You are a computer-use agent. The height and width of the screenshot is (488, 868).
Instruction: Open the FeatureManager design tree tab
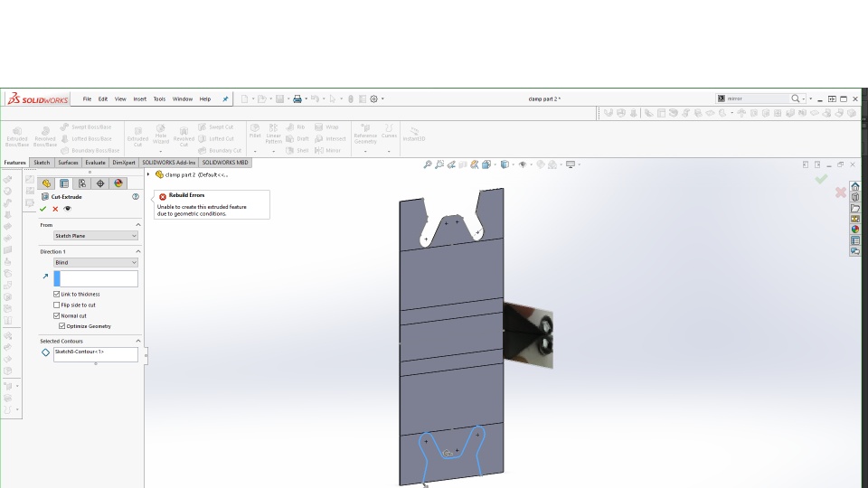coord(46,183)
